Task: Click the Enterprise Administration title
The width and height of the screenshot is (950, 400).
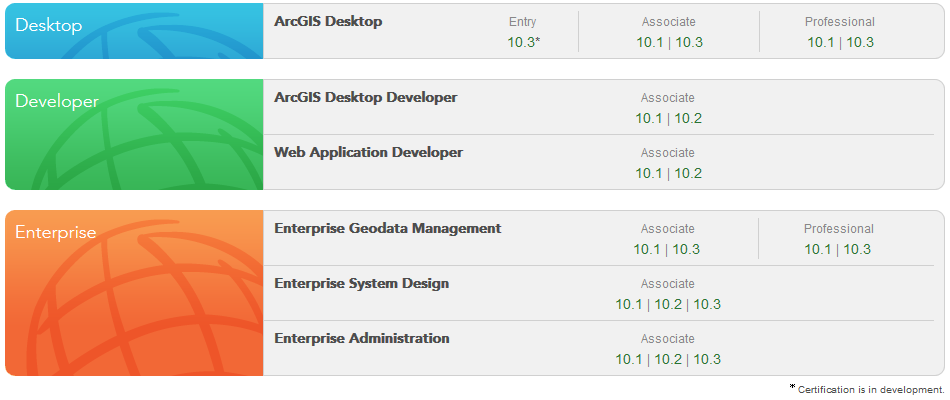Action: (362, 338)
